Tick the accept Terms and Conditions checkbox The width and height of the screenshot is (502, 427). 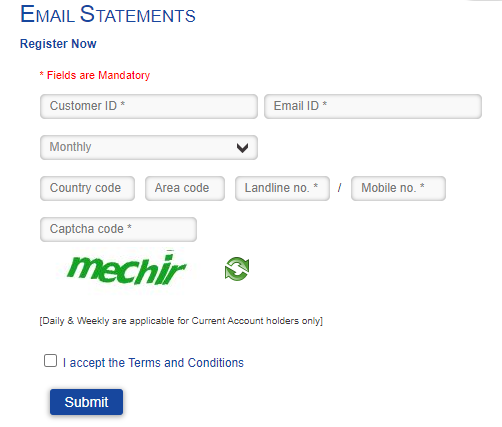click(x=50, y=361)
